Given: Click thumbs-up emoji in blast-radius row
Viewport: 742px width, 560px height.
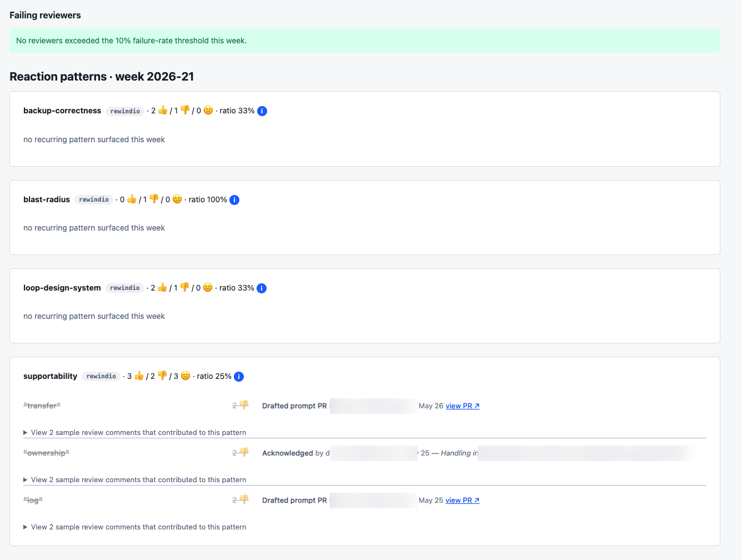Looking at the screenshot, I should tap(132, 199).
